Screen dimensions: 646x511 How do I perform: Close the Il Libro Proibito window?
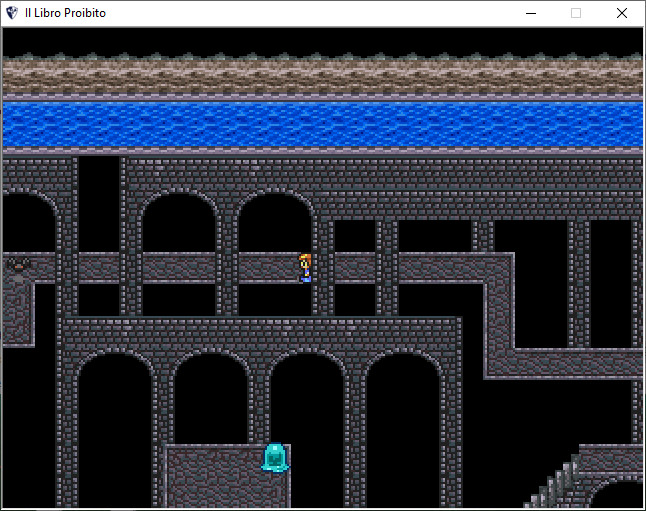click(622, 13)
